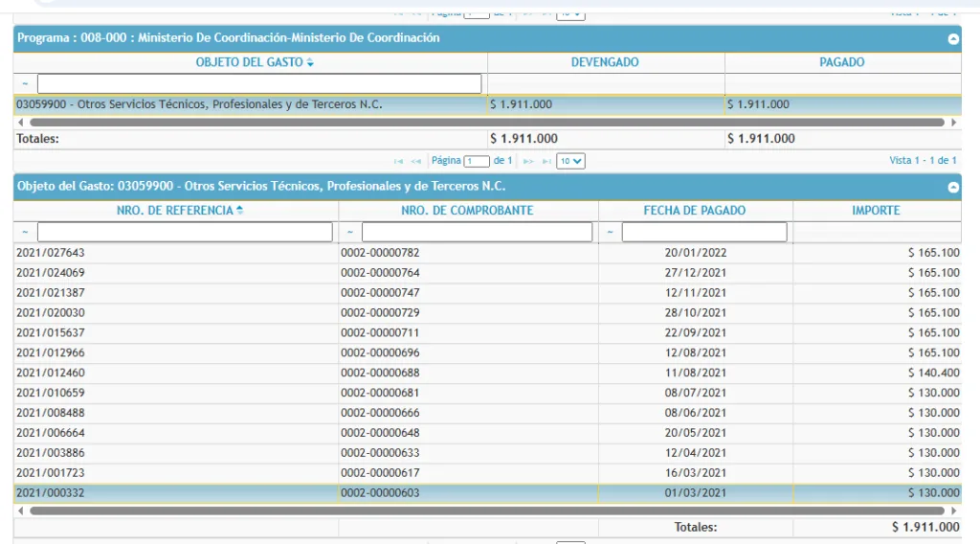The height and width of the screenshot is (544, 980).
Task: Focus the Nro. de Comprobante filter field
Action: pyautogui.click(x=477, y=233)
